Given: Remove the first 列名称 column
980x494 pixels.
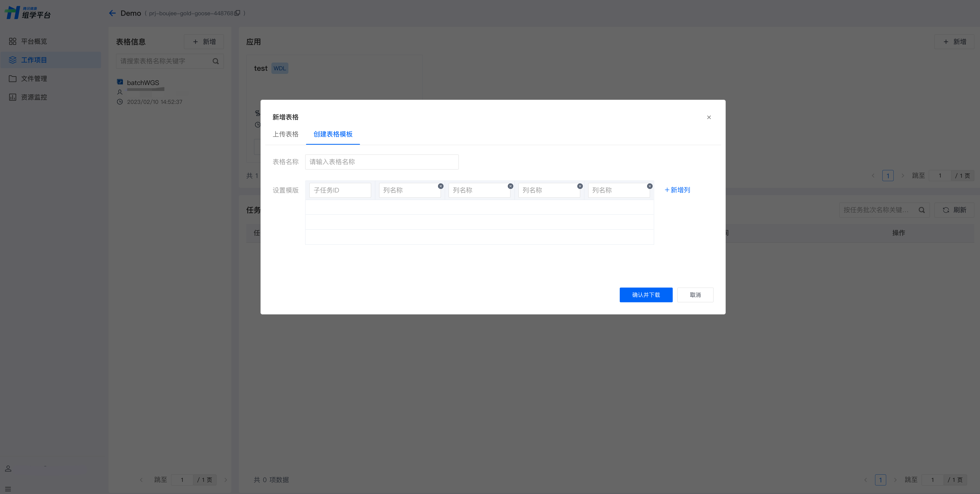Looking at the screenshot, I should click(x=441, y=186).
